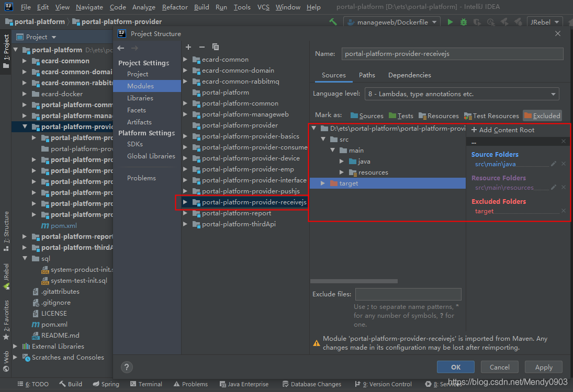The image size is (573, 392).
Task: Collapse the src folder node
Action: (323, 140)
